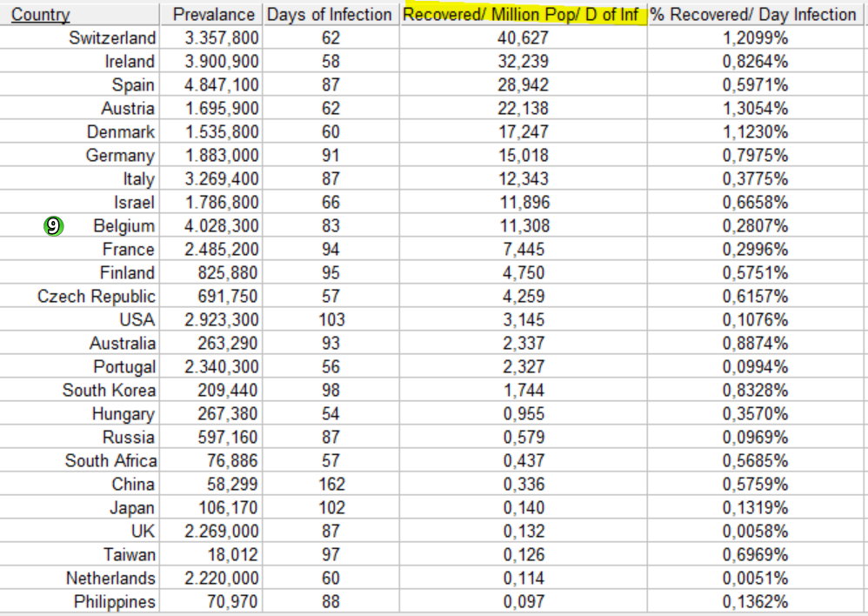Select Portugal's percentage 0,0994%
The height and width of the screenshot is (616, 868).
pyautogui.click(x=755, y=366)
